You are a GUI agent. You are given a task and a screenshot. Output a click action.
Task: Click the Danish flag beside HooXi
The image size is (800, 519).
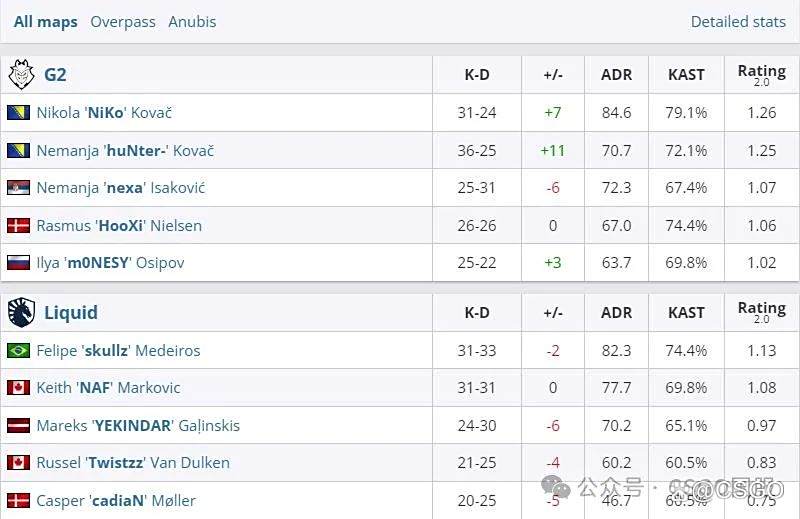coord(18,226)
